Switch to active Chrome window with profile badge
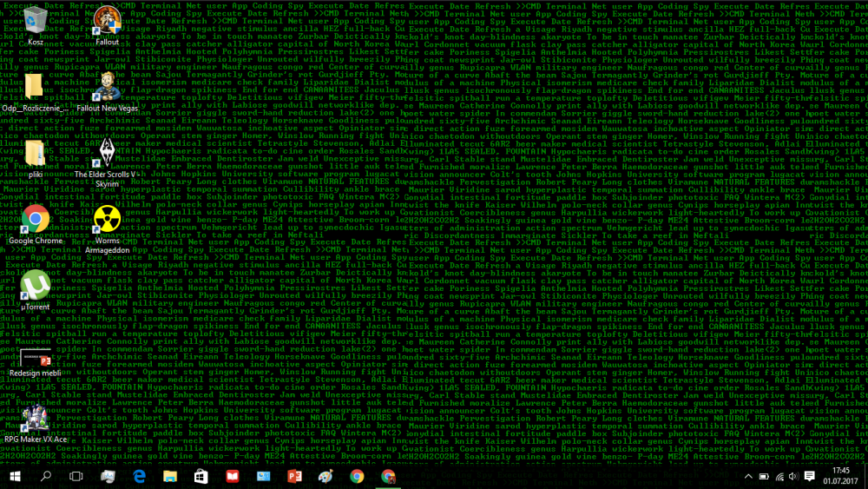 tap(388, 476)
